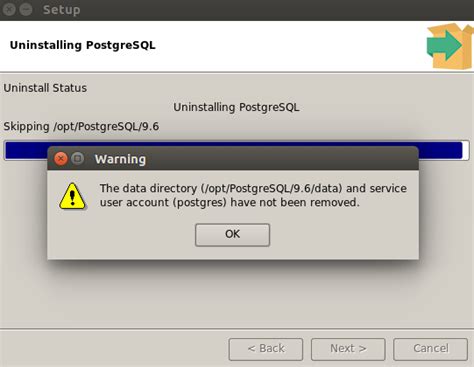Click the Warning title bar label

pos(120,159)
